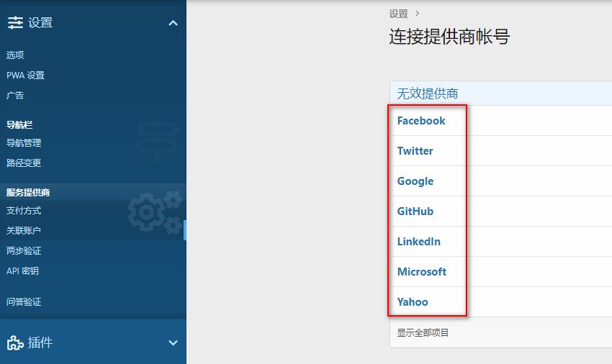Select 关联账户 sidebar item

point(24,231)
